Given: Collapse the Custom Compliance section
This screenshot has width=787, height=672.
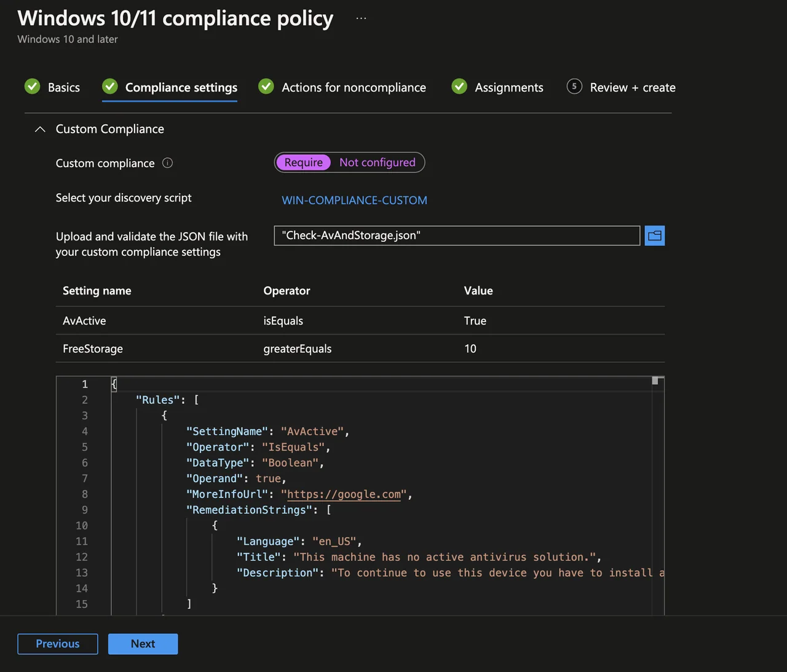Looking at the screenshot, I should tap(40, 129).
